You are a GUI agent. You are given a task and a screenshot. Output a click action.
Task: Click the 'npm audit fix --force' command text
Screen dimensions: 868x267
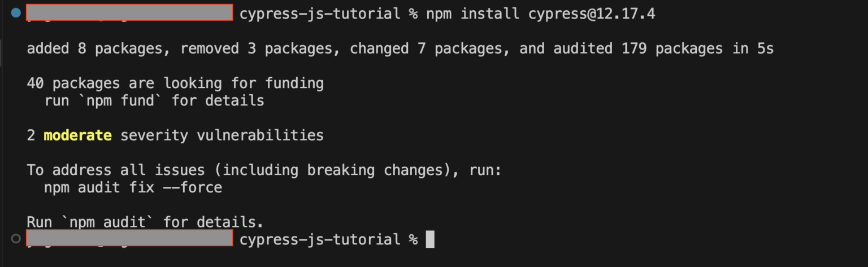tap(133, 187)
